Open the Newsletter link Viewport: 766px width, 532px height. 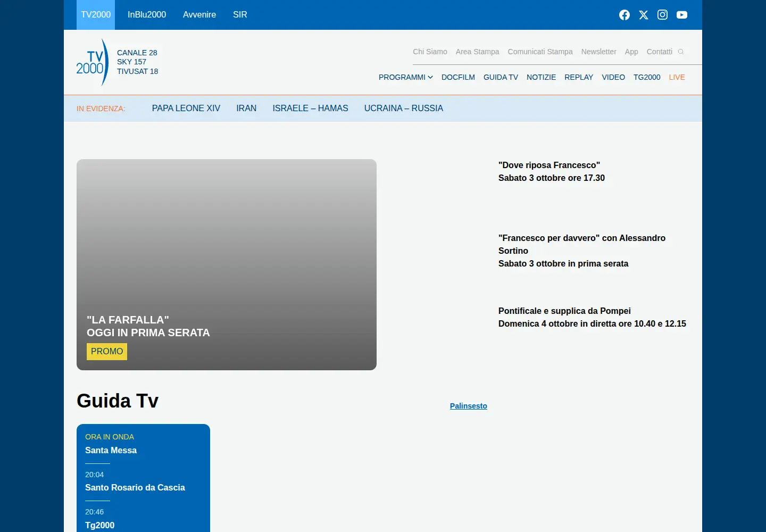pyautogui.click(x=598, y=52)
